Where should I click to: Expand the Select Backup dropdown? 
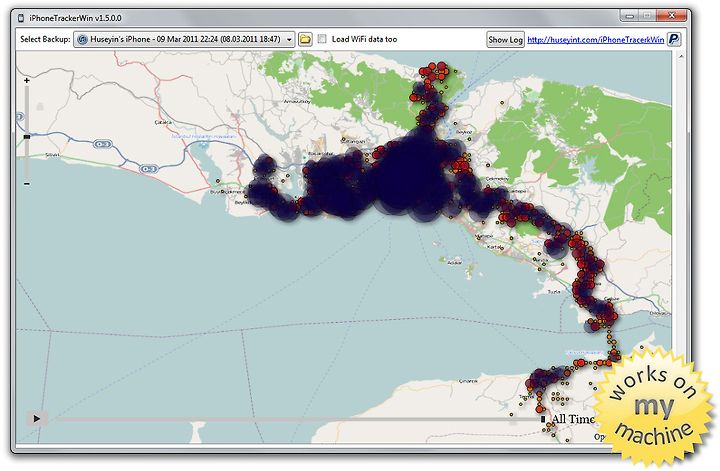(184, 39)
